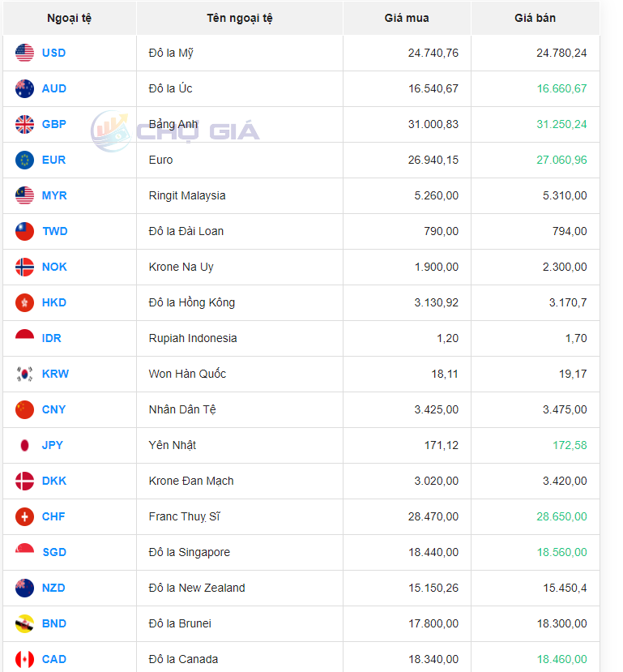Screen dimensions: 623x672
Task: Click the United States flag icon
Action: (x=24, y=53)
